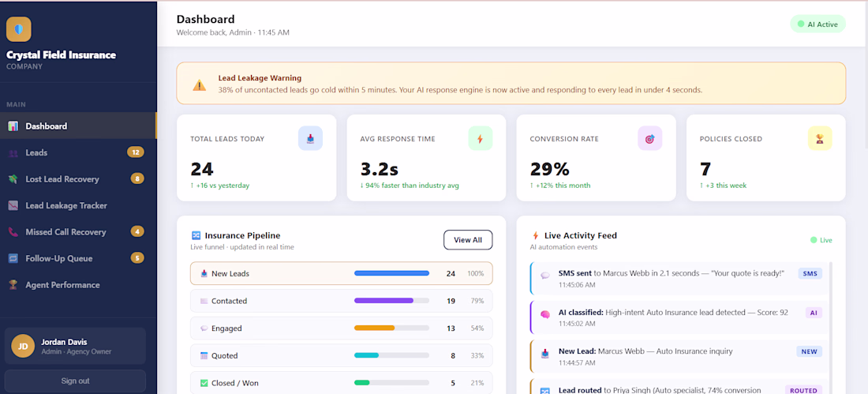Click the Crystal Field Insurance shield logo
The image size is (868, 394).
[19, 29]
